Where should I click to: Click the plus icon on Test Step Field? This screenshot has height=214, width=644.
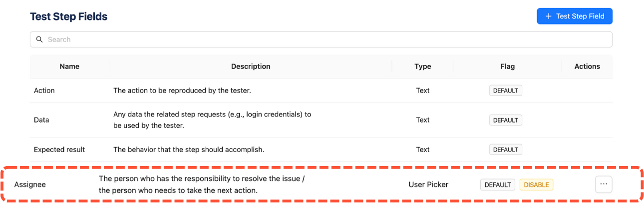point(548,16)
